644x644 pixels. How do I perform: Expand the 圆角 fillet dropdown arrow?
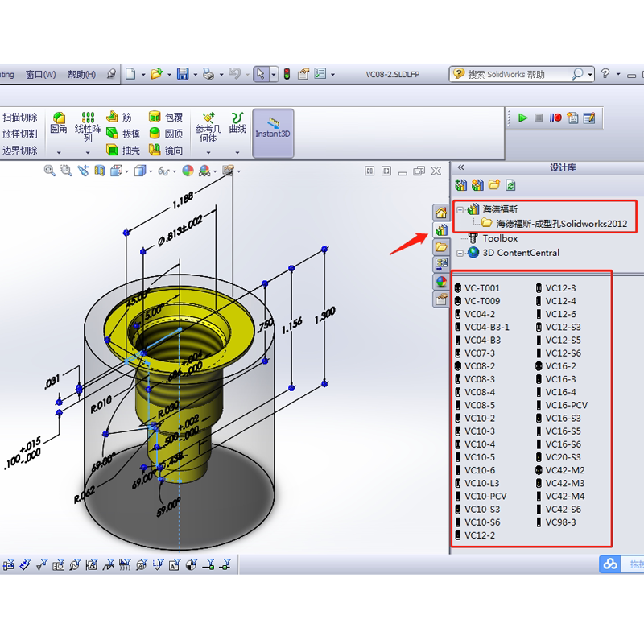59,152
